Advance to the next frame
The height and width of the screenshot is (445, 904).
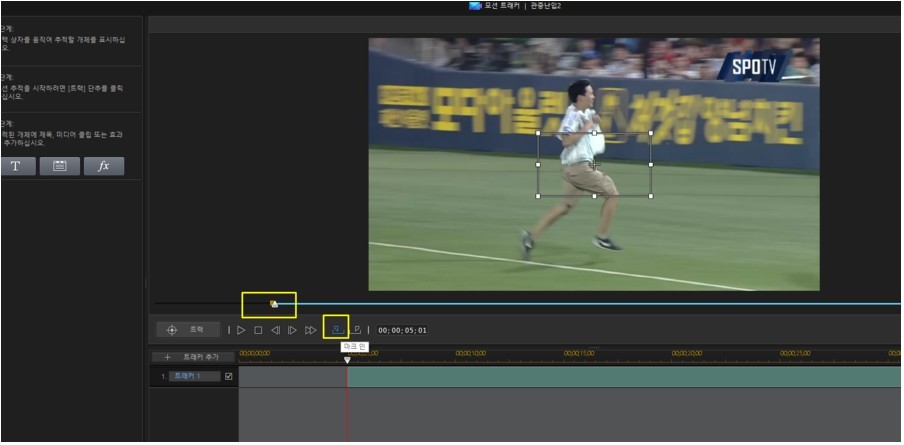coord(292,330)
